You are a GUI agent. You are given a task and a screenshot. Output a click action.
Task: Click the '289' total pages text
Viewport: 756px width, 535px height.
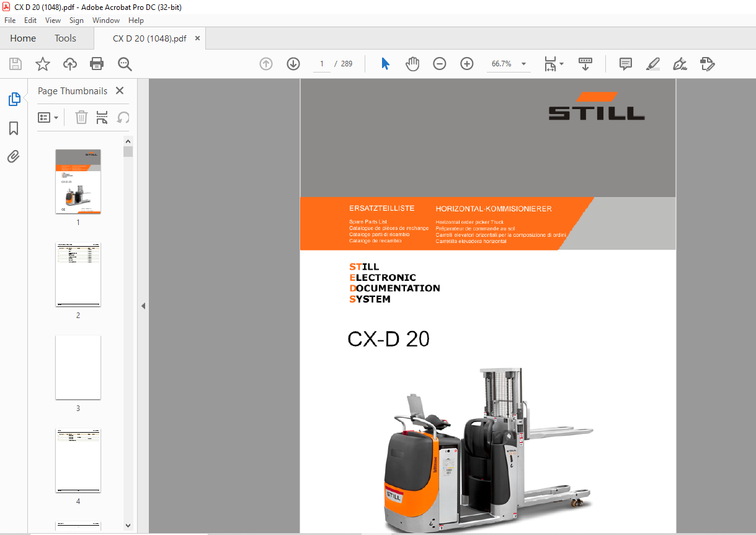[347, 64]
